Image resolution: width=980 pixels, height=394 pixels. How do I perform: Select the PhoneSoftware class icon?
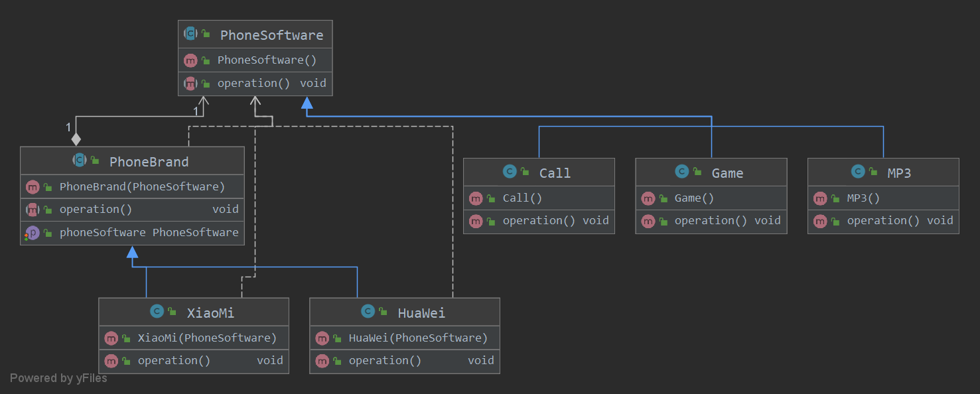[190, 34]
